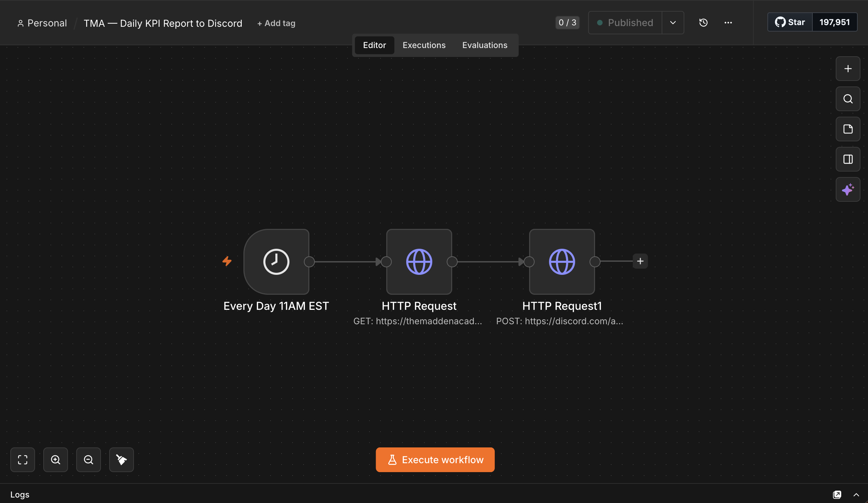Click the output handle of the schedule node
The width and height of the screenshot is (868, 503).
309,262
